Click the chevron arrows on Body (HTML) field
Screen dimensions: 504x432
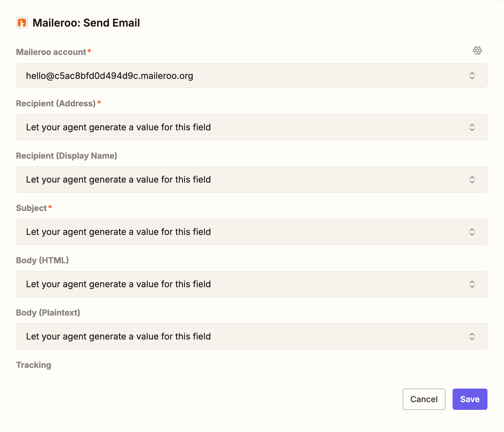click(472, 284)
